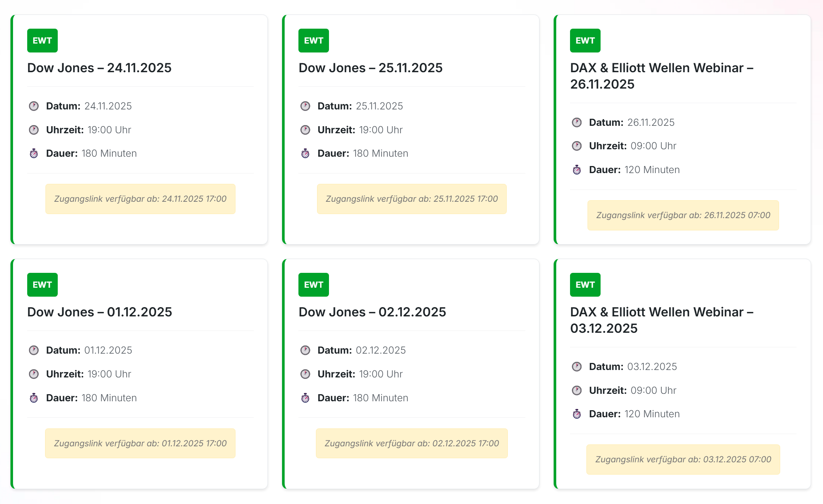
Task: Open the Dow Jones – 24.11.2025 title
Action: tap(99, 68)
